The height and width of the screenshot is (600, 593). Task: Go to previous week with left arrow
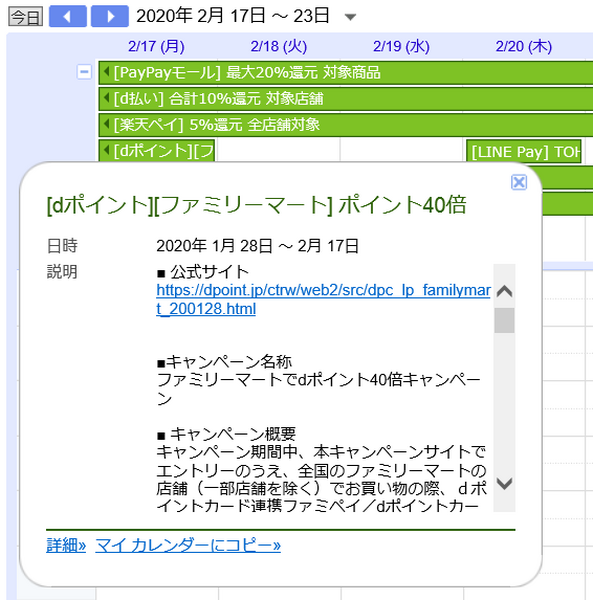click(68, 16)
